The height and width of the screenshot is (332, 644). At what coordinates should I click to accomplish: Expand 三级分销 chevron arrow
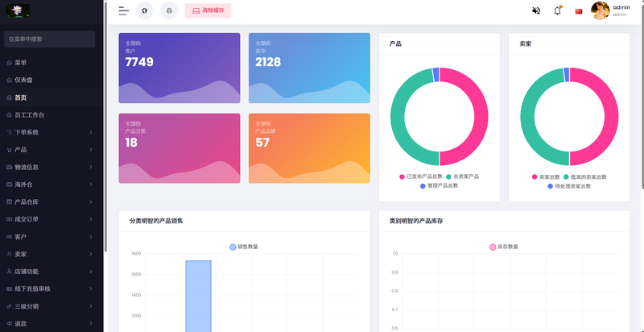91,306
